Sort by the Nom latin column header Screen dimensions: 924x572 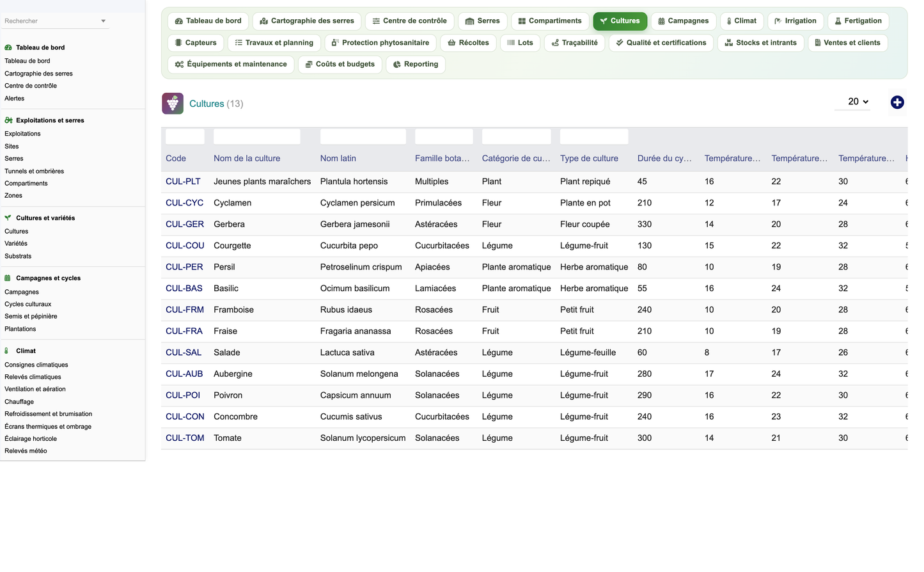click(338, 159)
